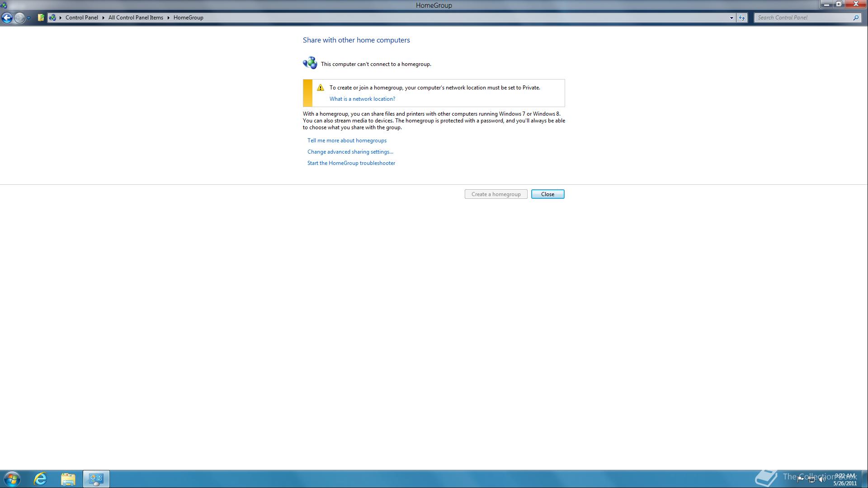Go to Control Panel breadcrumb
This screenshot has height=488, width=868.
tap(81, 18)
